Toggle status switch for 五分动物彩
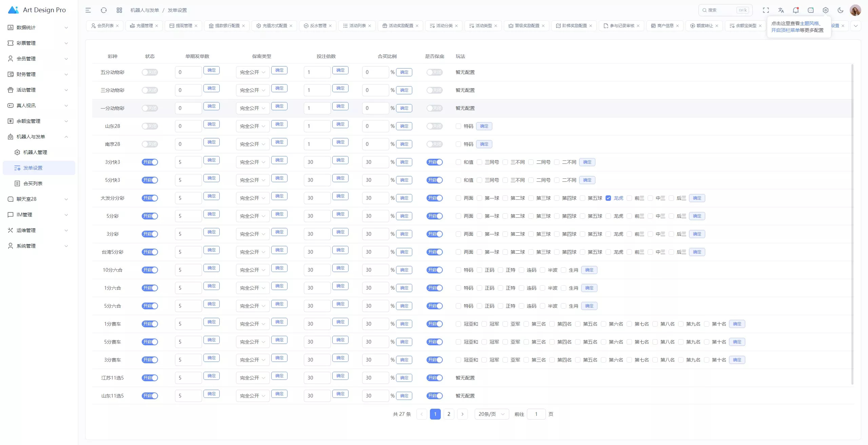Viewport: 868px width, 445px height. click(150, 72)
